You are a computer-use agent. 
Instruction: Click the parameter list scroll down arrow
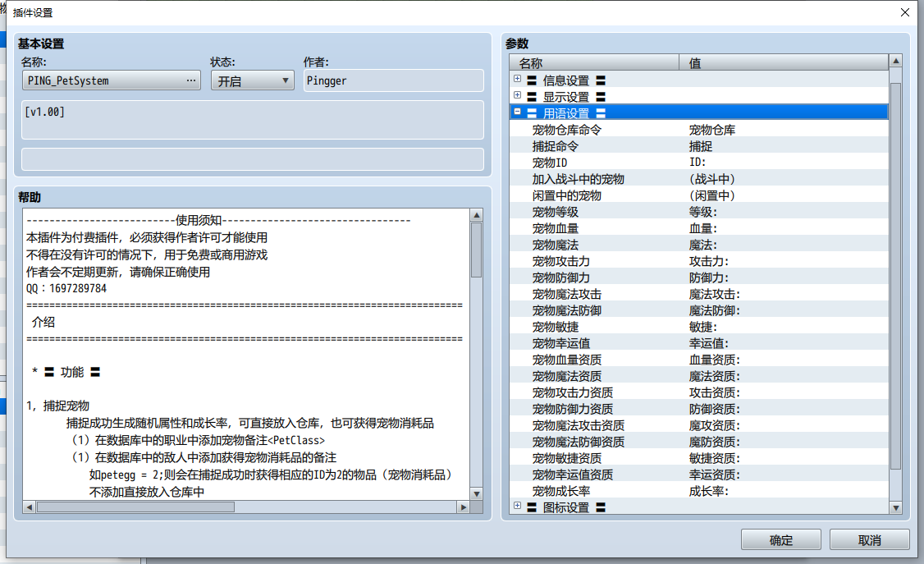click(896, 507)
